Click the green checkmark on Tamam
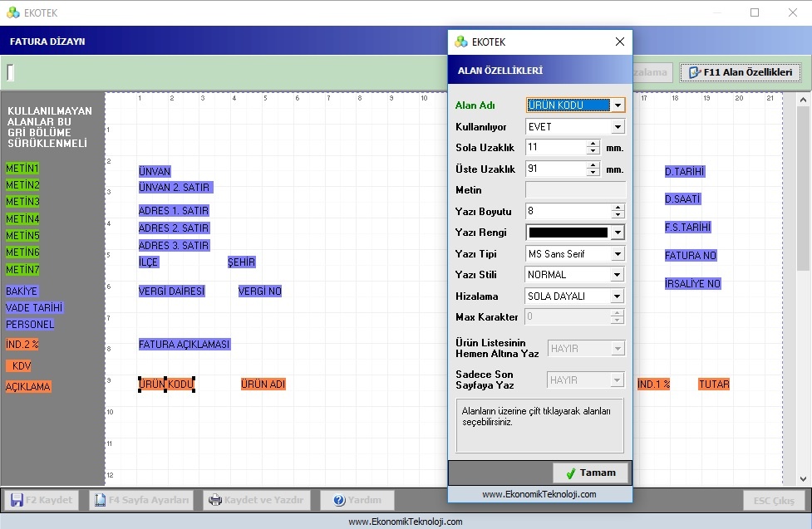This screenshot has width=812, height=529. point(571,473)
